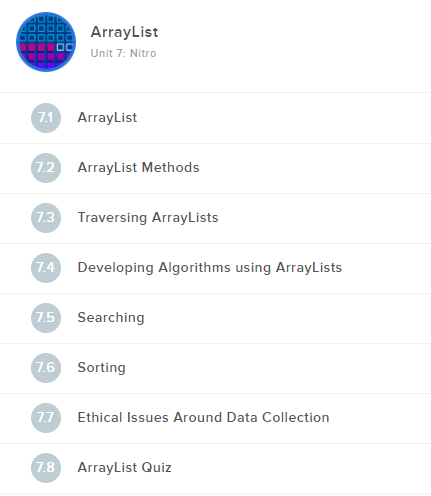This screenshot has width=431, height=496.
Task: Click the 7.2 lesson number badge
Action: point(46,168)
